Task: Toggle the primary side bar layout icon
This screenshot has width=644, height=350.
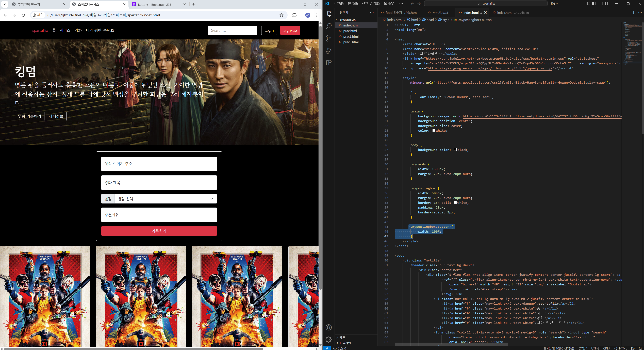Action: coord(594,4)
